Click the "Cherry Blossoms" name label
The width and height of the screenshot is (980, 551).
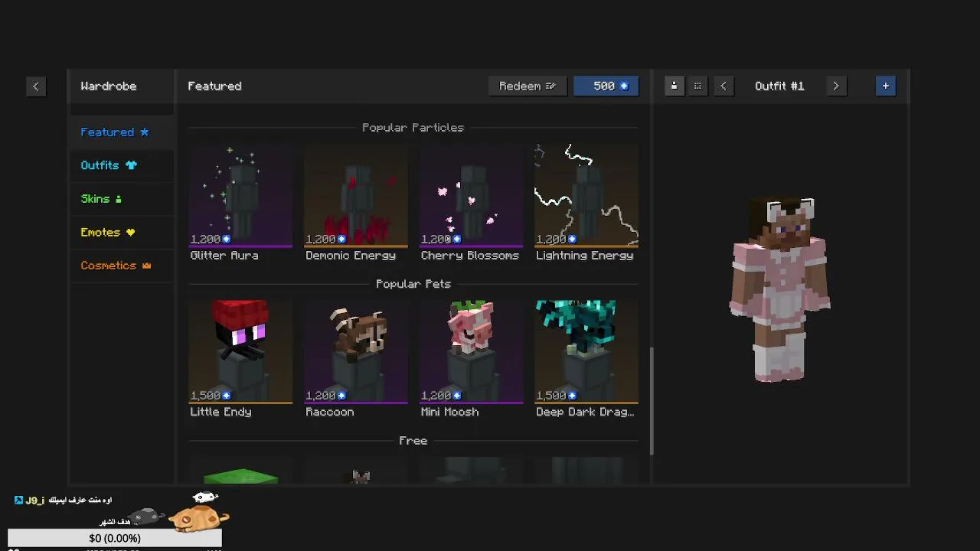pos(470,256)
